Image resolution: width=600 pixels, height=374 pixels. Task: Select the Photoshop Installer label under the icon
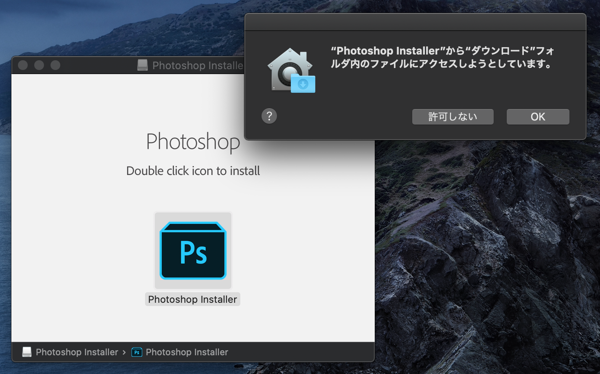[x=192, y=299]
